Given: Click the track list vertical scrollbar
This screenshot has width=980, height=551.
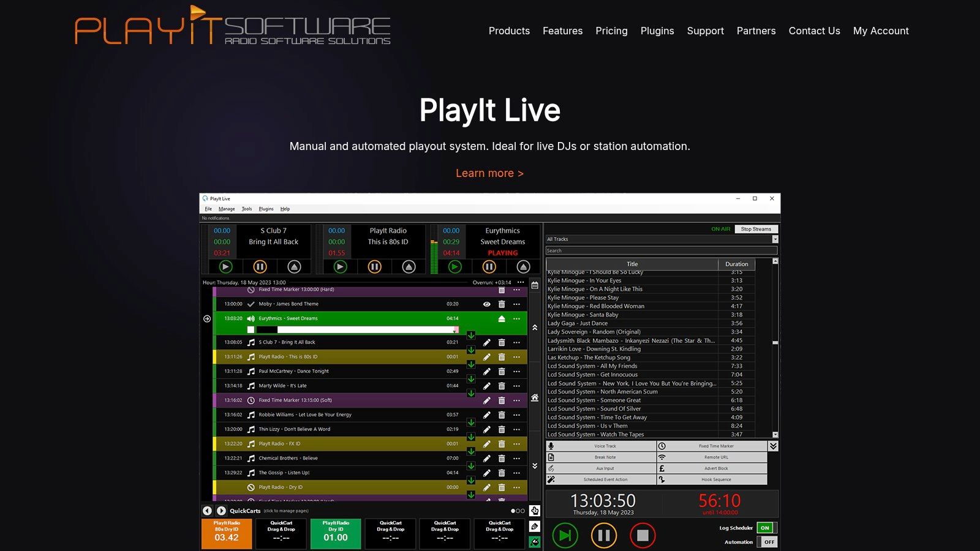Looking at the screenshot, I should [775, 349].
